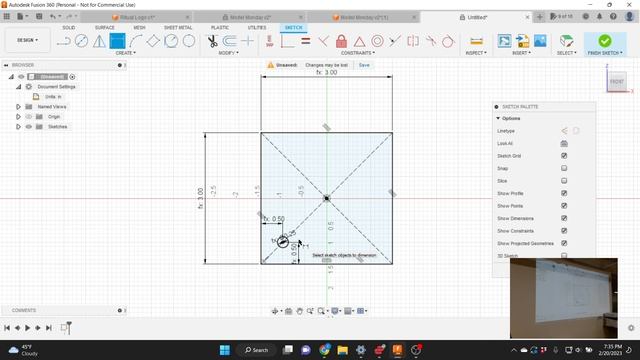The height and width of the screenshot is (360, 640).
Task: Toggle the Show Profile checkbox
Action: coord(564,193)
